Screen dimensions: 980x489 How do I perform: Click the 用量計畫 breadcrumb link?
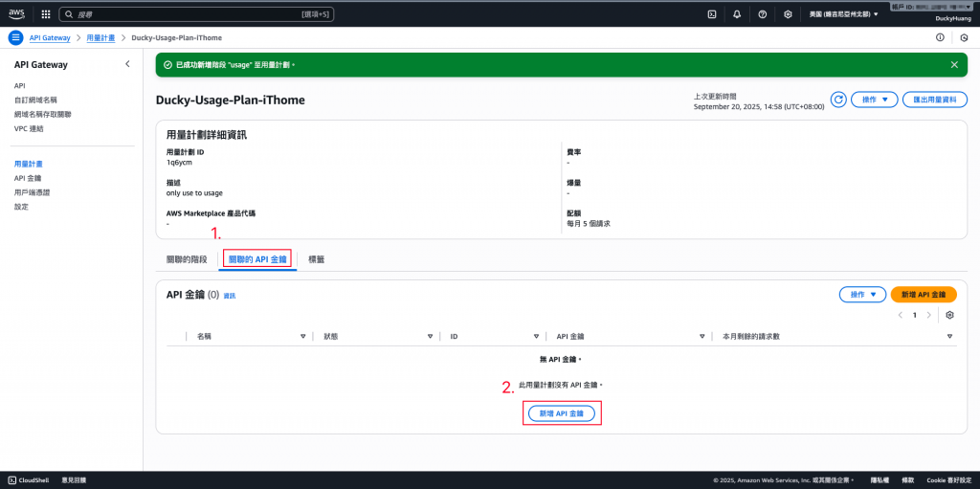(100, 37)
